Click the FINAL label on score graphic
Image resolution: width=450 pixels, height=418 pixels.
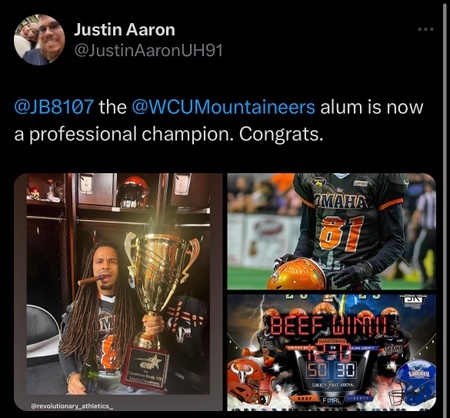pos(332,401)
